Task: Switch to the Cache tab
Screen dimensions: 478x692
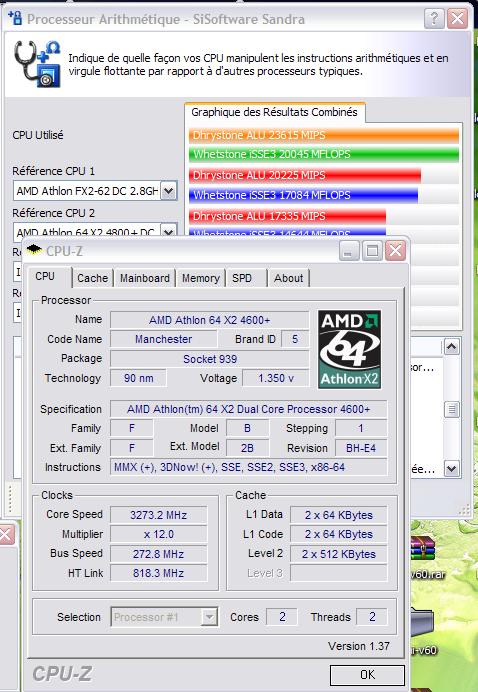Action: tap(92, 278)
